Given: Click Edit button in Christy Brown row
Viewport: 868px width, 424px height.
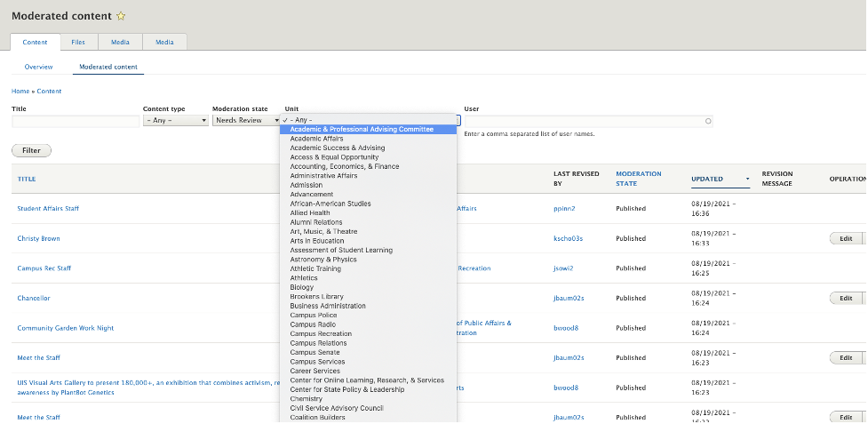Looking at the screenshot, I should (845, 238).
